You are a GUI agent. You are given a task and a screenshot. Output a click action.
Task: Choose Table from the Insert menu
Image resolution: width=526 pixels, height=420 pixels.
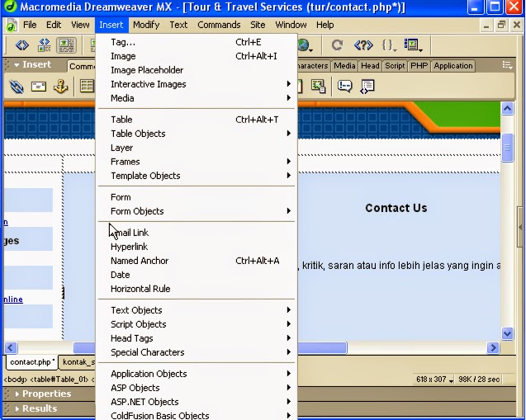pos(197,120)
